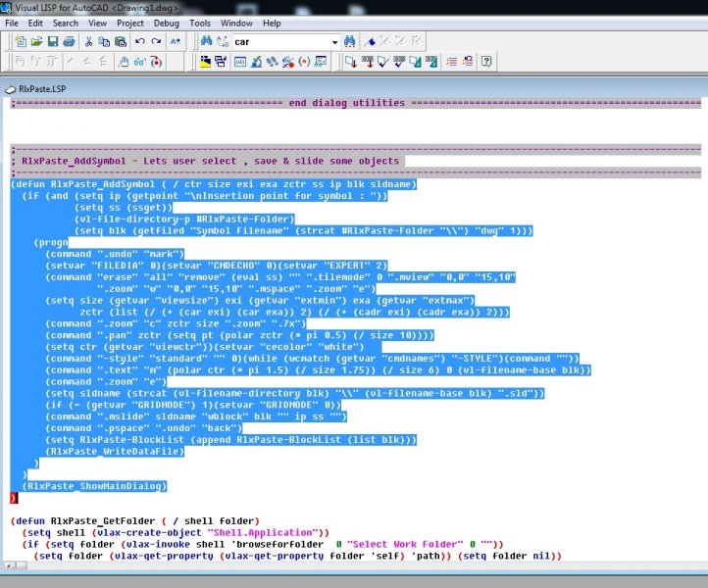Screen dimensions: 708x588
Task: Open the Project menu
Action: (x=130, y=23)
